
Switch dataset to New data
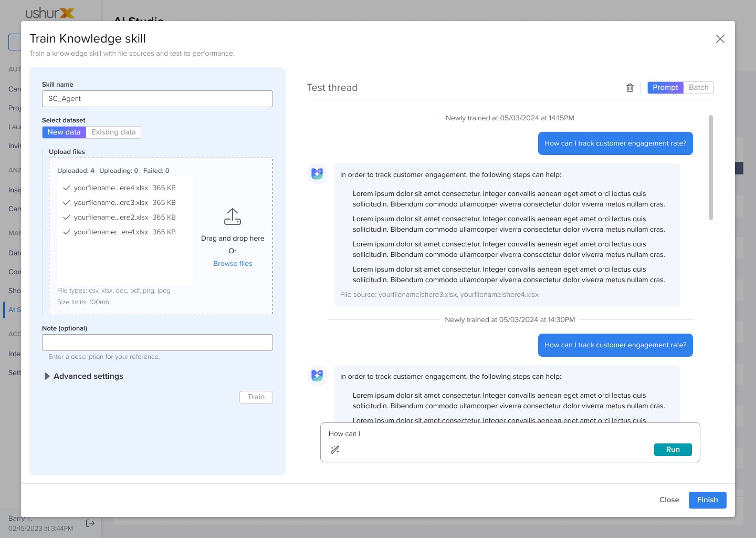click(x=64, y=132)
